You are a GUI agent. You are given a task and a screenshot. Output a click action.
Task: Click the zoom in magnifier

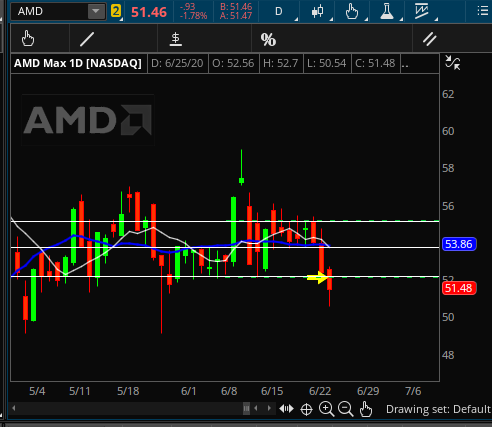click(x=326, y=409)
